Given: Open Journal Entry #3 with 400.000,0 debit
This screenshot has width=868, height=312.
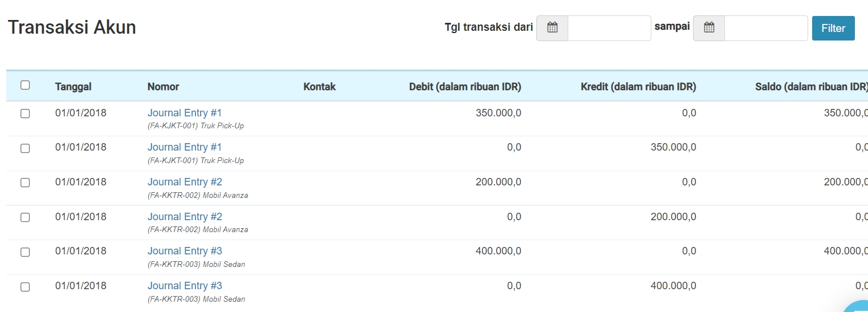Looking at the screenshot, I should point(185,251).
